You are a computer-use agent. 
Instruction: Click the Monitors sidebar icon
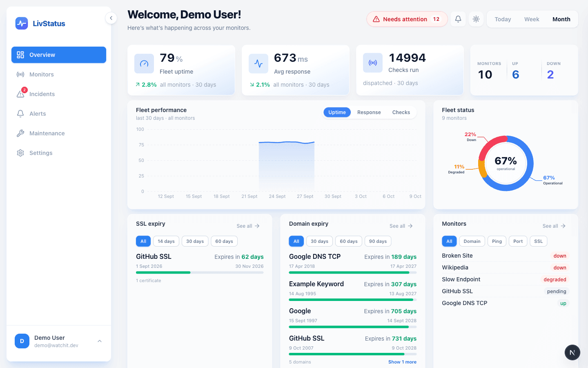point(20,74)
